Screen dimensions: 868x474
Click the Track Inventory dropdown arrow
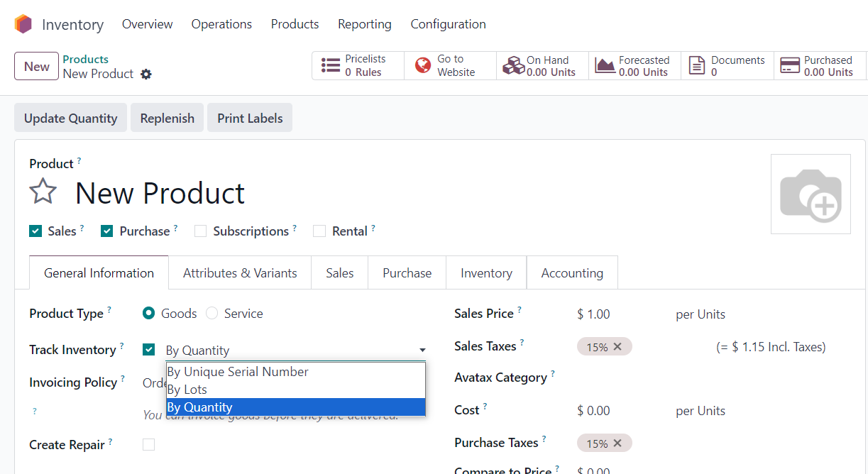click(x=422, y=351)
